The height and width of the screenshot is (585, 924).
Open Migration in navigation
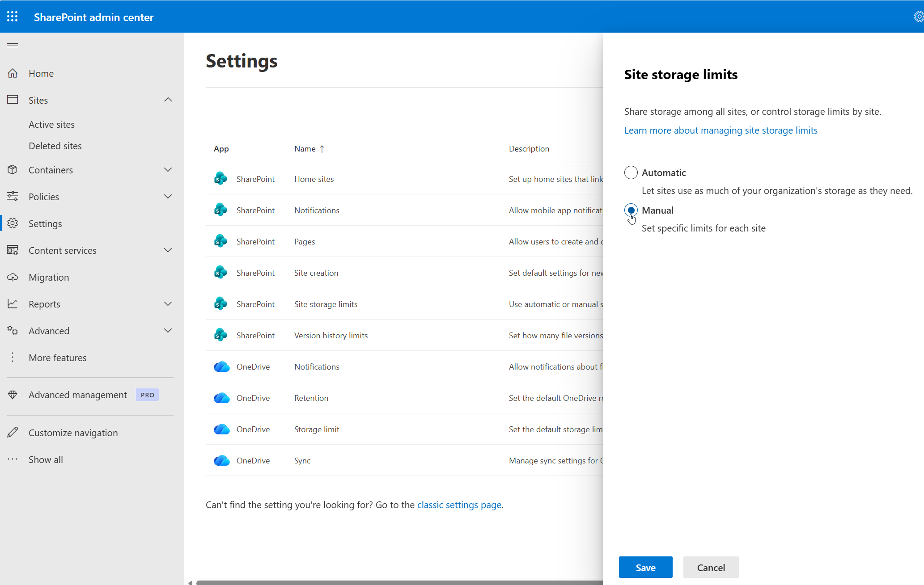pos(49,277)
